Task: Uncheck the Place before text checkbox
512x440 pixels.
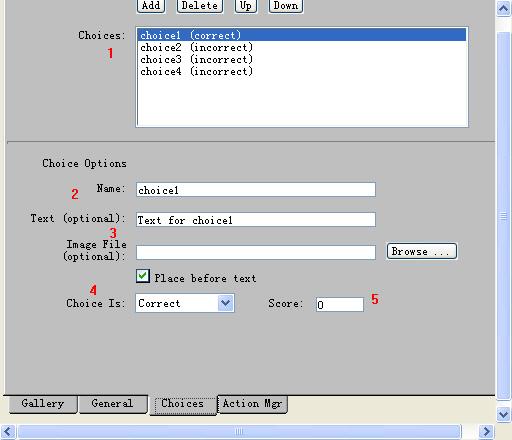Action: tap(143, 276)
